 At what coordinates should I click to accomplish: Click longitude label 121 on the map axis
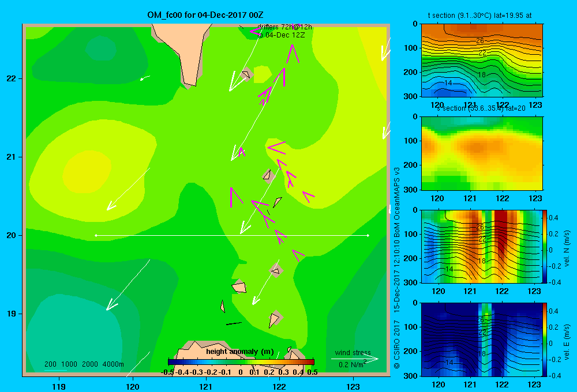pos(206,386)
